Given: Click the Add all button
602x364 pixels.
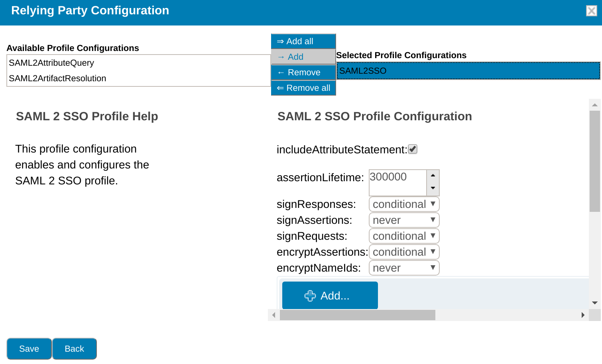Looking at the screenshot, I should point(303,41).
